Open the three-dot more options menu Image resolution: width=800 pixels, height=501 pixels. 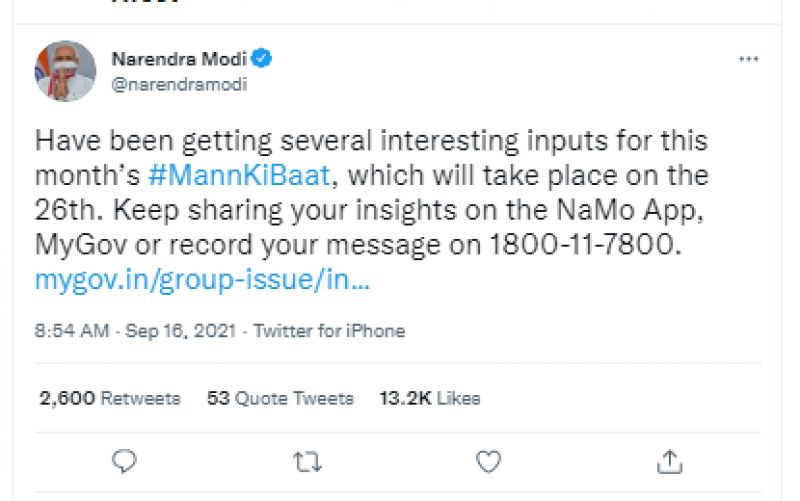click(x=748, y=60)
